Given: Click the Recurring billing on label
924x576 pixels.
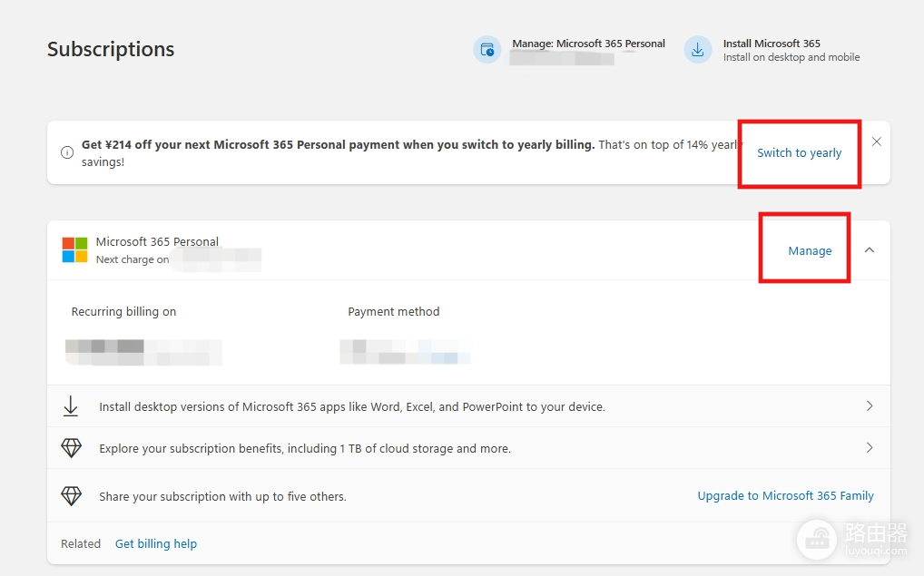Looking at the screenshot, I should 123,311.
